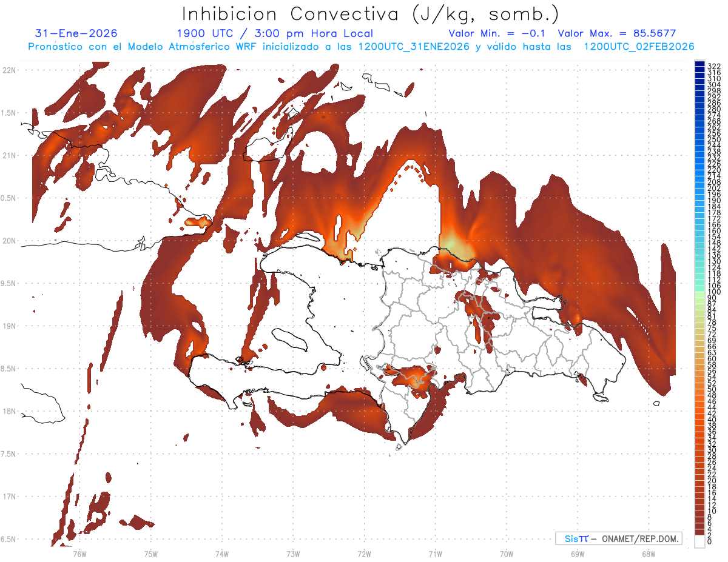Click the "68W" longitude label
The height and width of the screenshot is (562, 728).
(x=649, y=554)
